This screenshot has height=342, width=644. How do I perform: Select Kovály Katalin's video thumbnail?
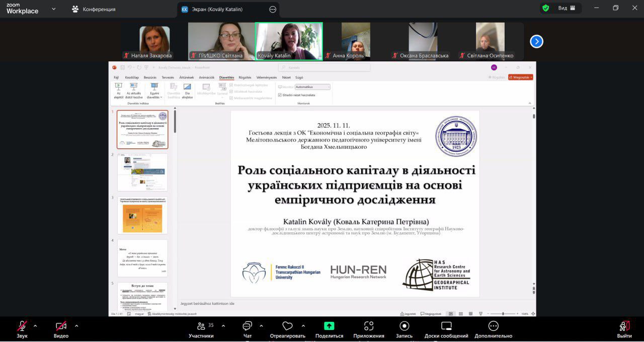(x=289, y=41)
